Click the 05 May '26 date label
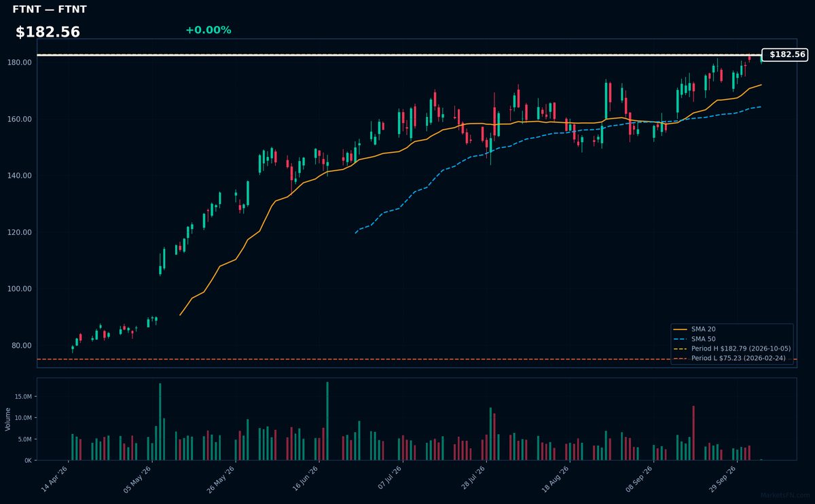The height and width of the screenshot is (504, 815). 138,479
